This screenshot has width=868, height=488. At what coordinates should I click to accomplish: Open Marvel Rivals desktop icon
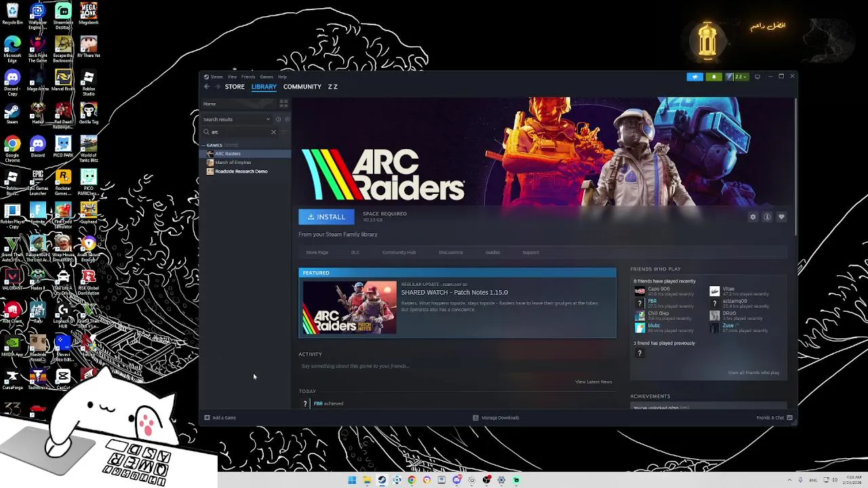pyautogui.click(x=63, y=81)
